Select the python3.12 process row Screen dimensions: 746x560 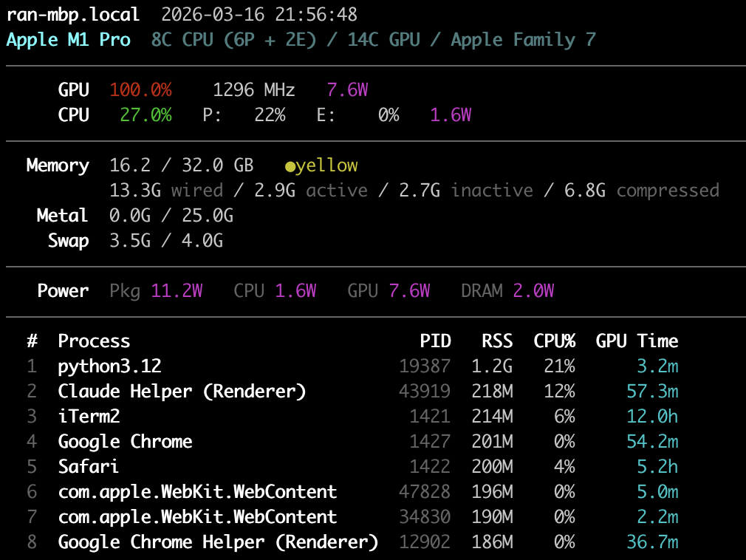(352, 366)
